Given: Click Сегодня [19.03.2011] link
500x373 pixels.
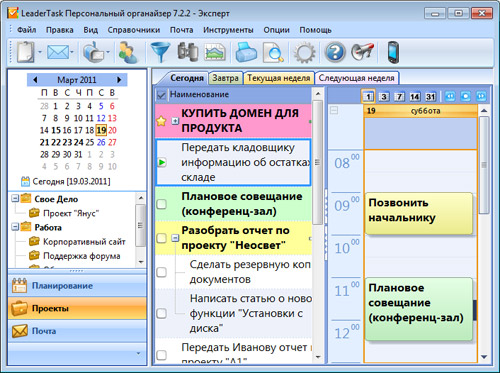Looking at the screenshot, I should pyautogui.click(x=71, y=181).
